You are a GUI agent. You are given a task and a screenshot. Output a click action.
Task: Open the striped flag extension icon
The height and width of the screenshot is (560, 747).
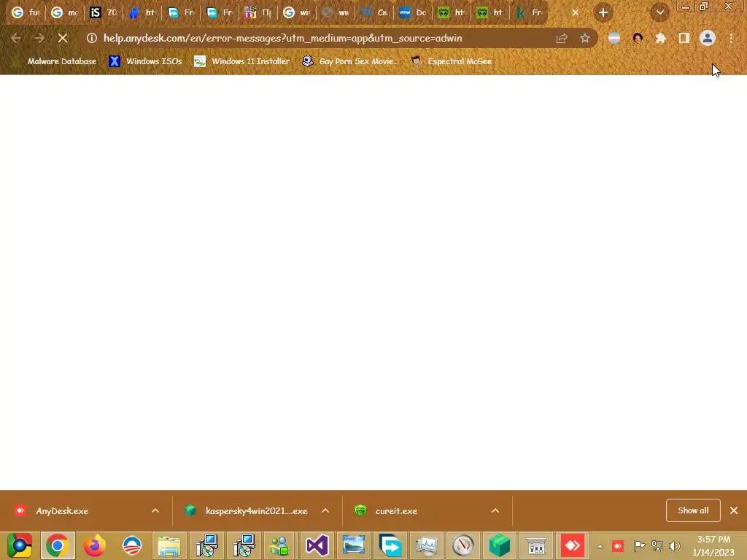(614, 38)
